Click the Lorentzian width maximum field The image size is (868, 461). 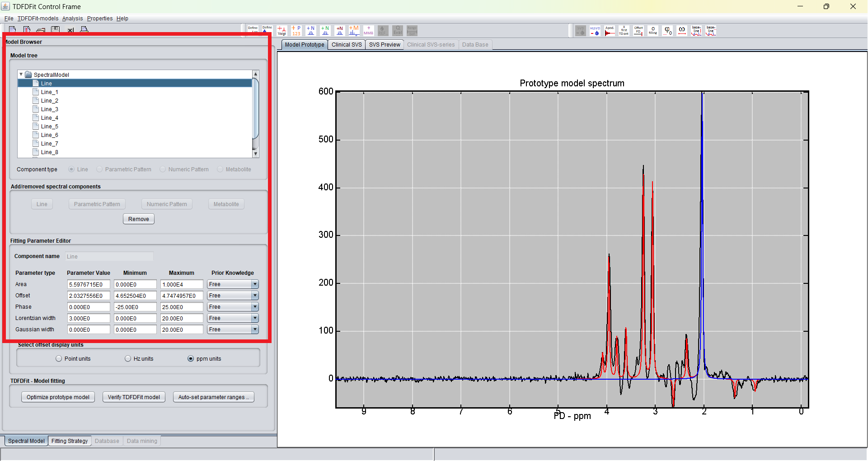coord(182,318)
